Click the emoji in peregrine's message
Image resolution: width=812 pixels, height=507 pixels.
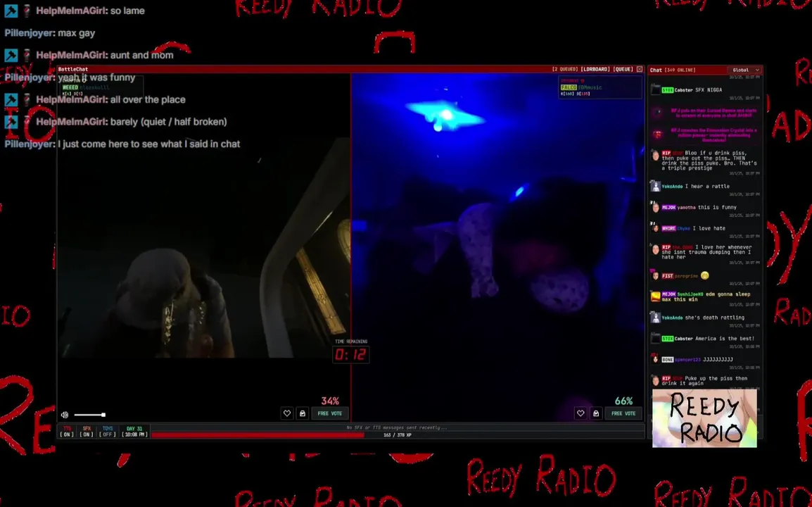[x=705, y=276]
